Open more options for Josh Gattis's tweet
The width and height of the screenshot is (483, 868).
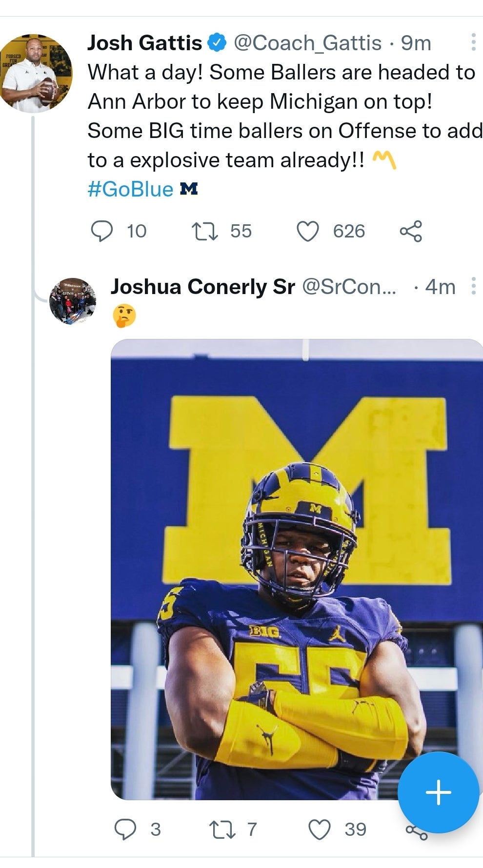473,42
